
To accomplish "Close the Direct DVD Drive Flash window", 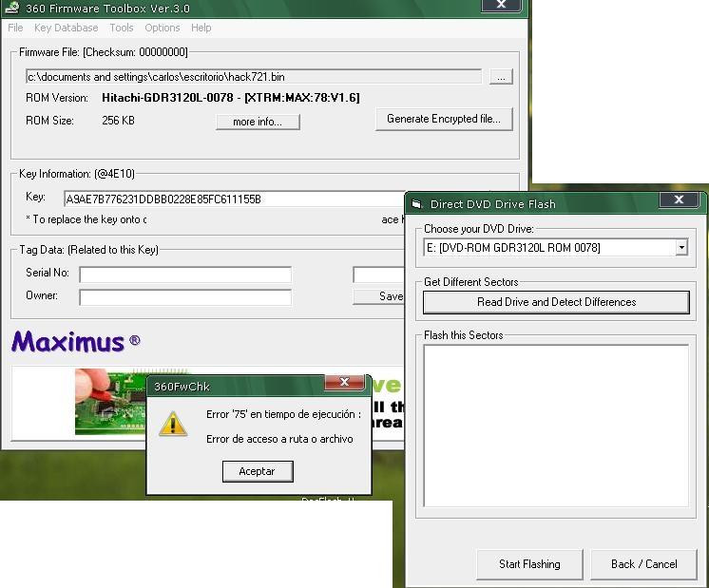I will (679, 199).
